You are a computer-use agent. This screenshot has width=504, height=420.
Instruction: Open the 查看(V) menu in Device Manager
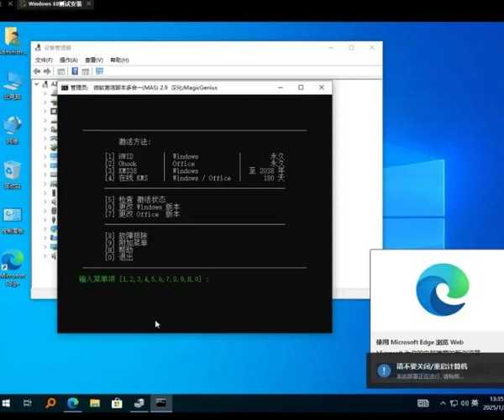pyautogui.click(x=94, y=60)
